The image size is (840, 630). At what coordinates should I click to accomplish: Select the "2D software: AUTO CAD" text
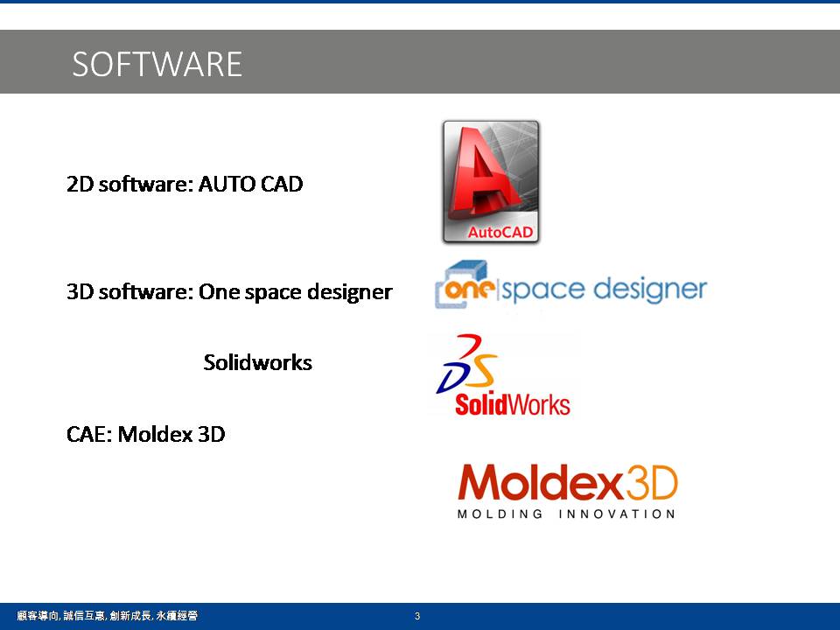[185, 185]
